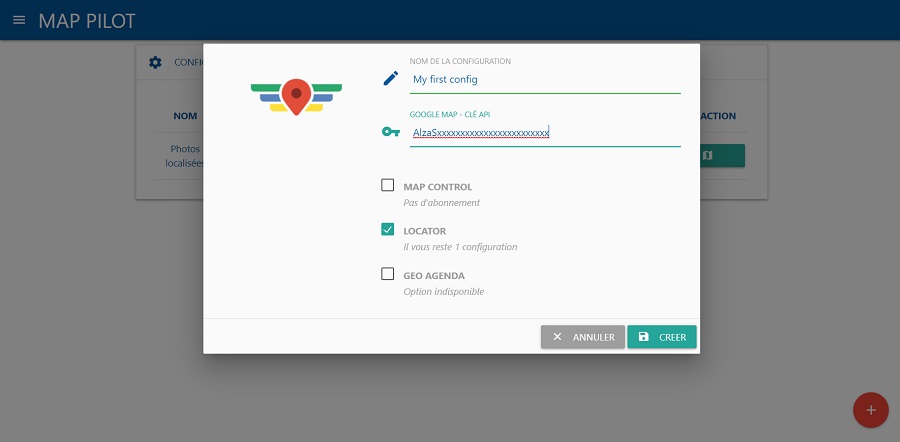Click the key icon beside API key field
This screenshot has height=442, width=900.
(x=390, y=132)
